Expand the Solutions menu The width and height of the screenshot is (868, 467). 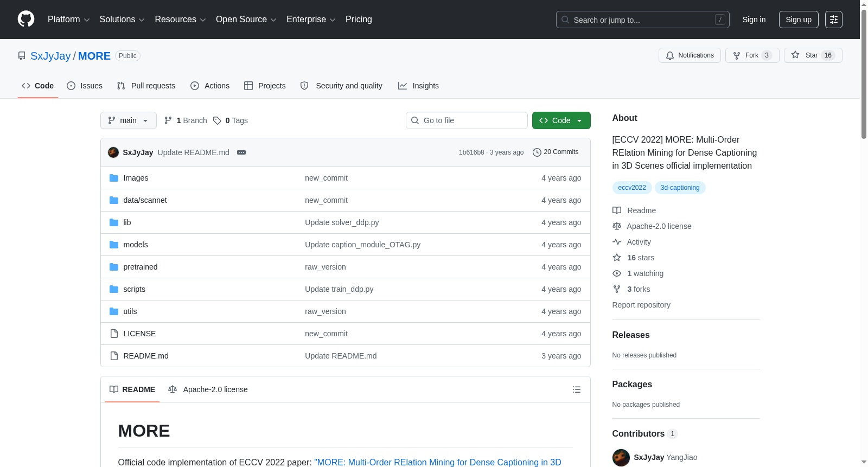pyautogui.click(x=122, y=20)
